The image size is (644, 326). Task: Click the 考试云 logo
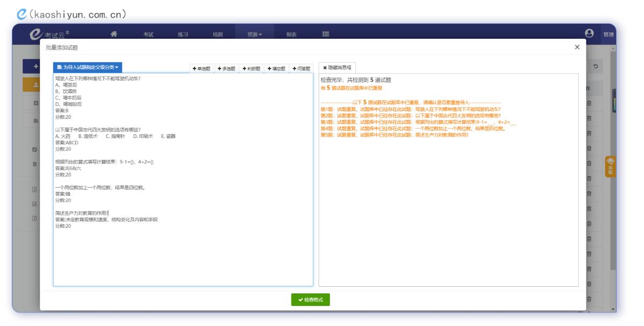pyautogui.click(x=50, y=34)
